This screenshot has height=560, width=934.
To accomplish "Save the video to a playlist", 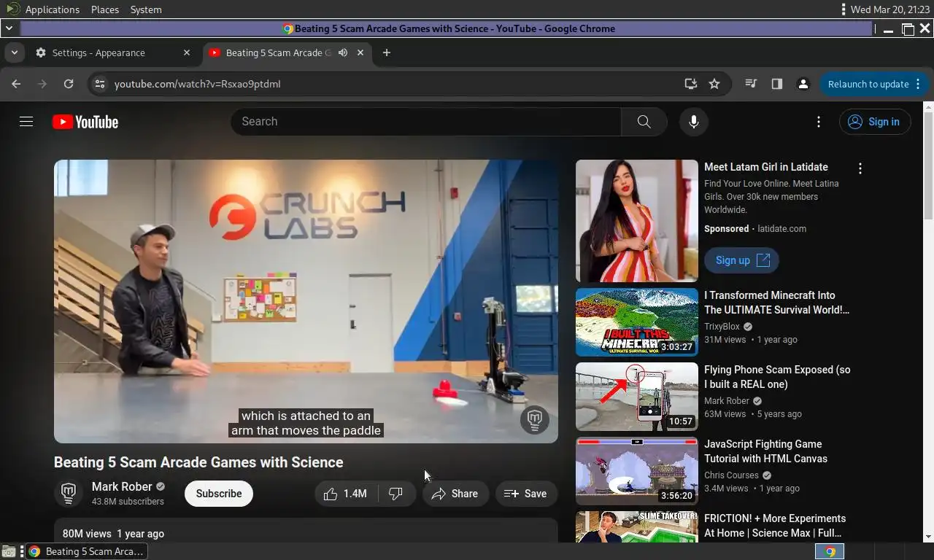I will coord(525,494).
